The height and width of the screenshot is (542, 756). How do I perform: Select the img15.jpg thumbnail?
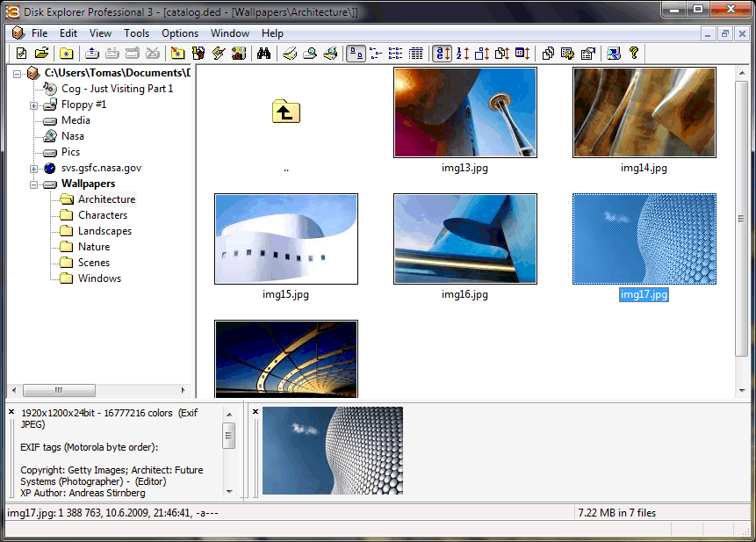point(285,239)
